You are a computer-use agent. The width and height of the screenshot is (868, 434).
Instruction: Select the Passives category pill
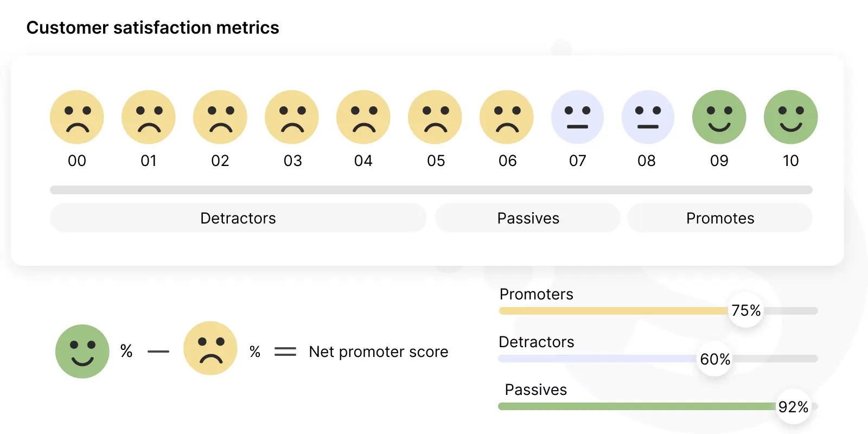[528, 218]
